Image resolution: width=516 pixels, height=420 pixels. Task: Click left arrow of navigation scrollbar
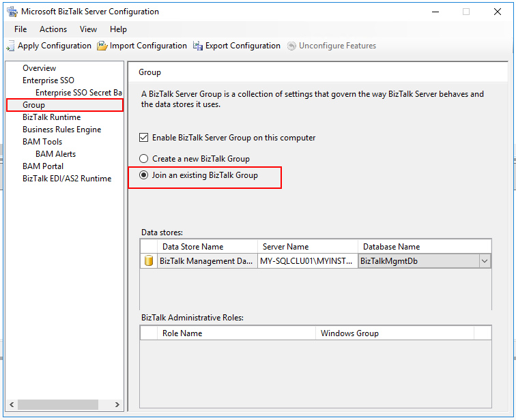tap(12, 404)
